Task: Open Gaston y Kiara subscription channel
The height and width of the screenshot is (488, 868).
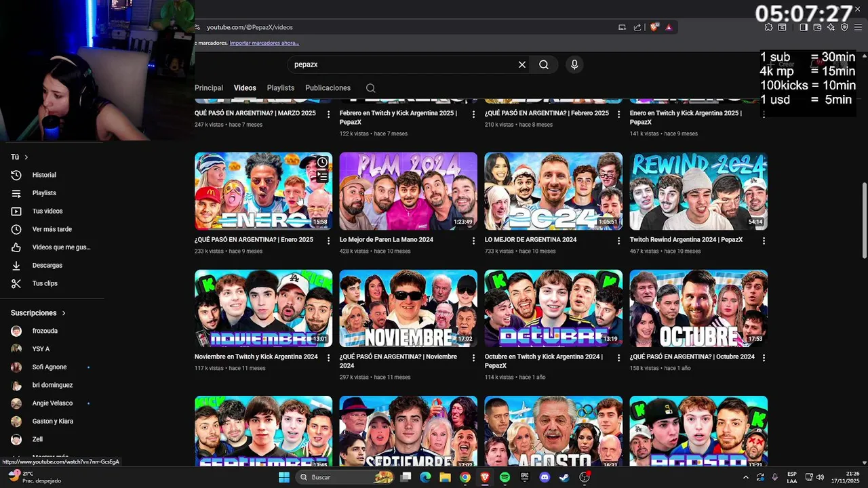Action: click(x=52, y=422)
